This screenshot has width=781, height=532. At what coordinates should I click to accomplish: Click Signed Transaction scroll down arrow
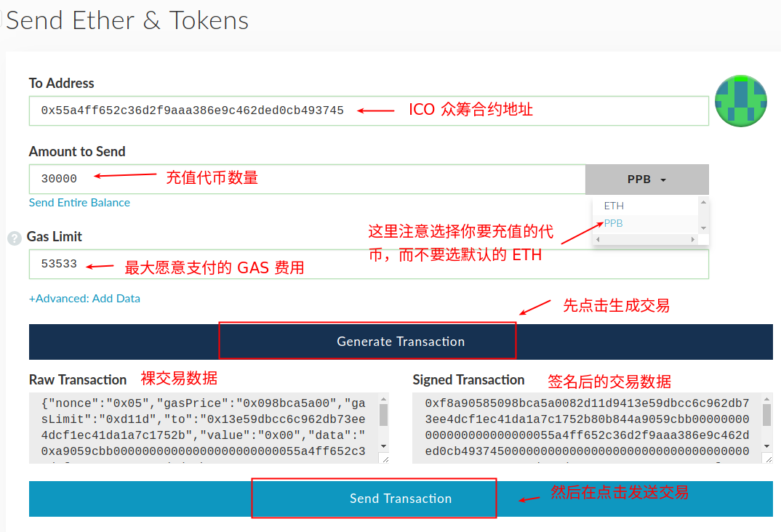click(x=767, y=446)
